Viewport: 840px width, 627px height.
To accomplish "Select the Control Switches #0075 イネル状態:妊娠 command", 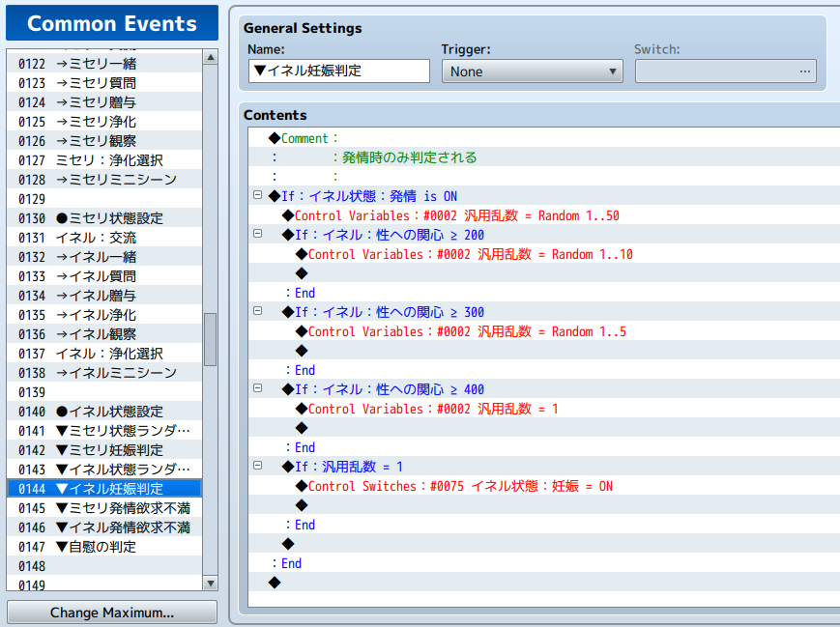I will [x=544, y=486].
